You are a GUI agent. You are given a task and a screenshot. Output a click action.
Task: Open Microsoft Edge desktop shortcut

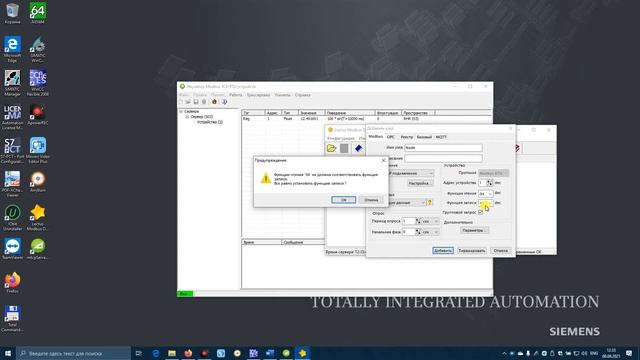tap(12, 49)
